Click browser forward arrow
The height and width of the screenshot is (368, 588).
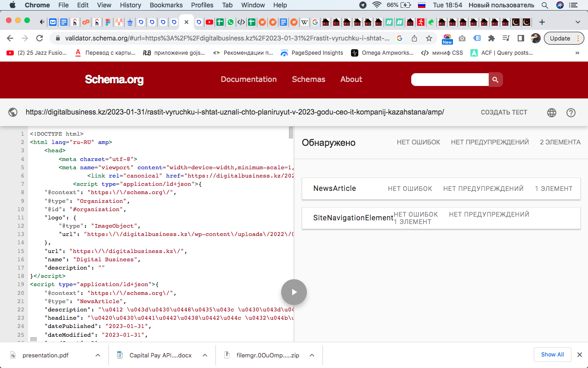click(25, 38)
